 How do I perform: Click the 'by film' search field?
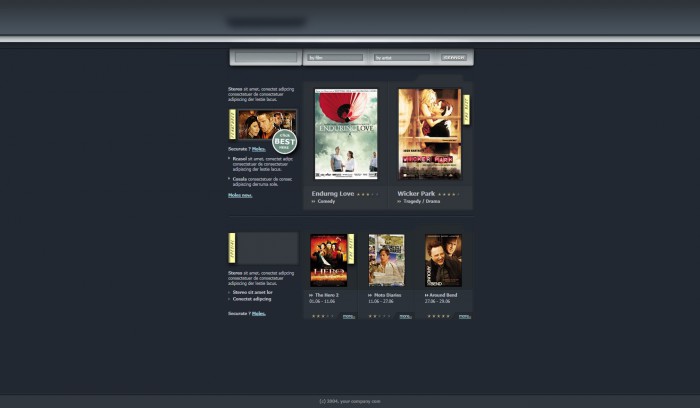pos(335,58)
